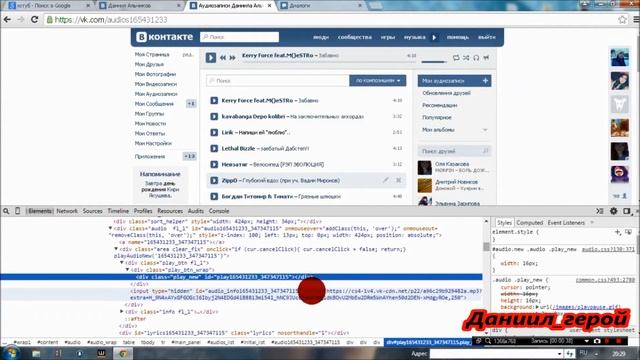The width and height of the screenshot is (640, 360).
Task: Expand Мои альбомы chevron
Action: pyautogui.click(x=485, y=130)
